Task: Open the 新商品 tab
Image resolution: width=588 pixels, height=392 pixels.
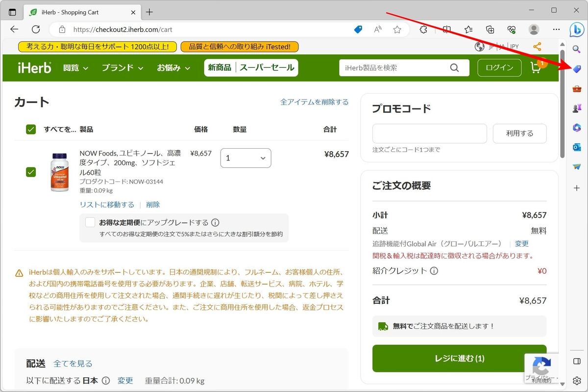Action: pos(219,68)
